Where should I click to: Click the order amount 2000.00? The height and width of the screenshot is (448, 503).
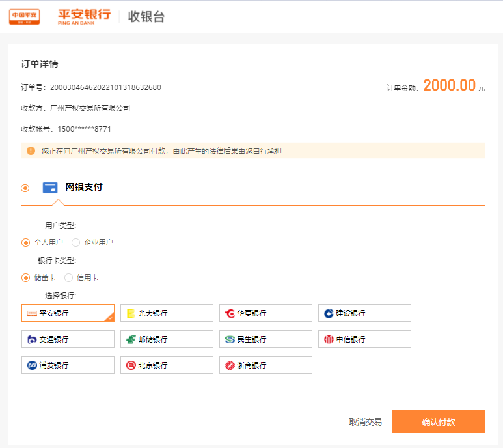[x=449, y=85]
